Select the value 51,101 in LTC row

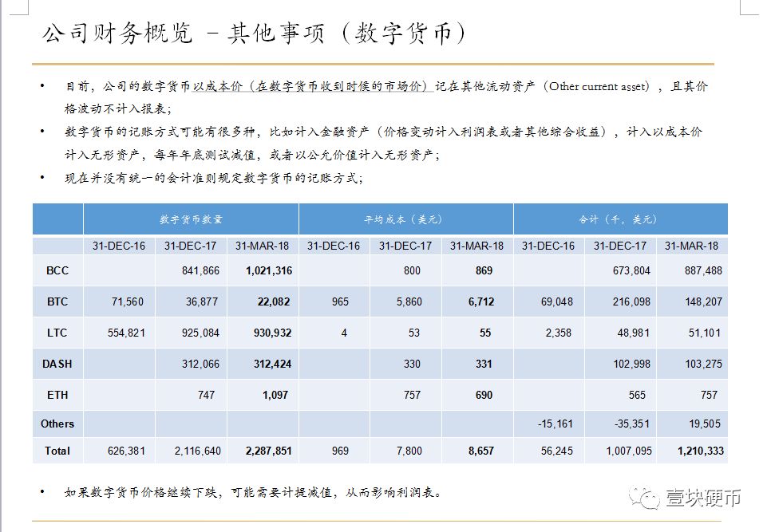705,333
